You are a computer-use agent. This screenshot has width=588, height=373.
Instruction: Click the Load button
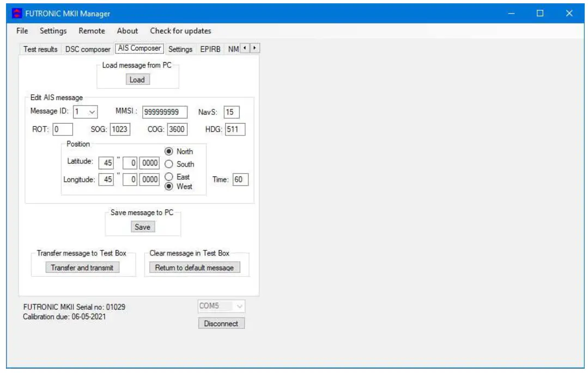(137, 80)
